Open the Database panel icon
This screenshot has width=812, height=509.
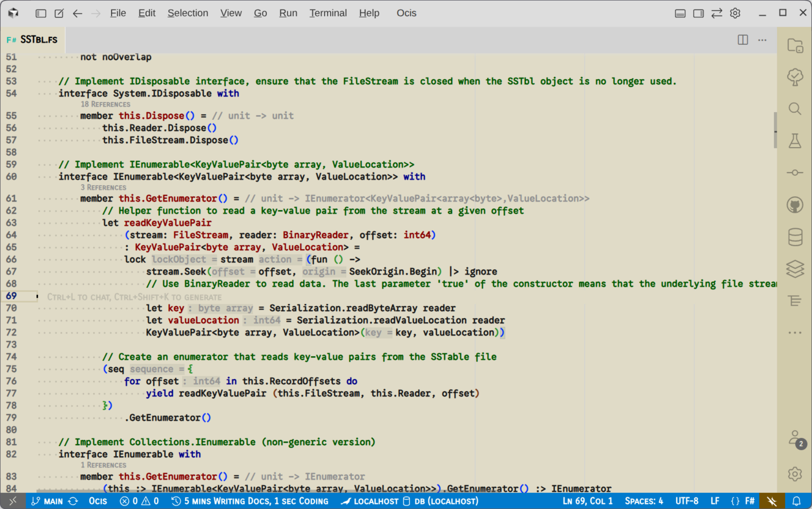(x=795, y=237)
